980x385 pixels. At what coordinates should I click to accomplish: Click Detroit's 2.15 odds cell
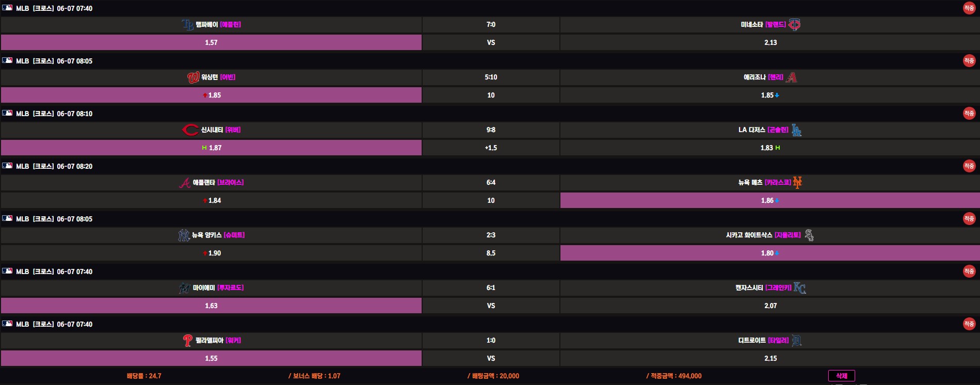769,358
